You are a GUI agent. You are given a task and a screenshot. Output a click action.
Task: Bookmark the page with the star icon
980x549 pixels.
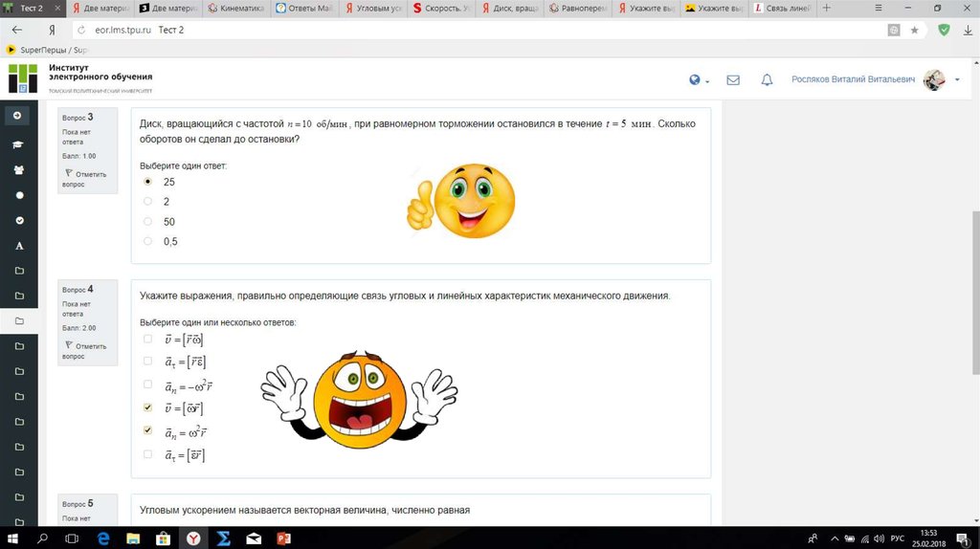click(x=914, y=30)
